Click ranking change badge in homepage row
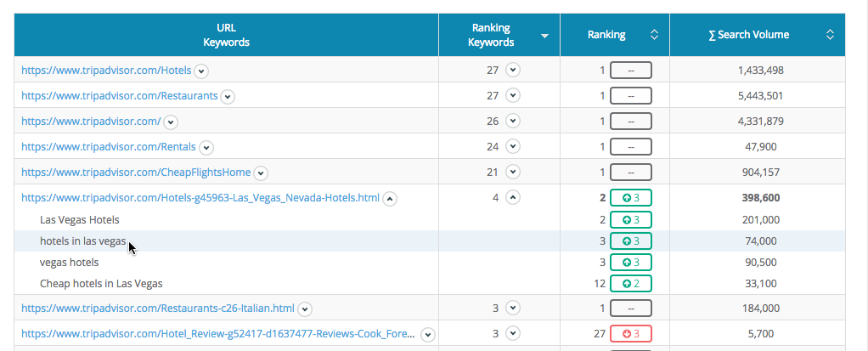868x351 pixels. (630, 122)
